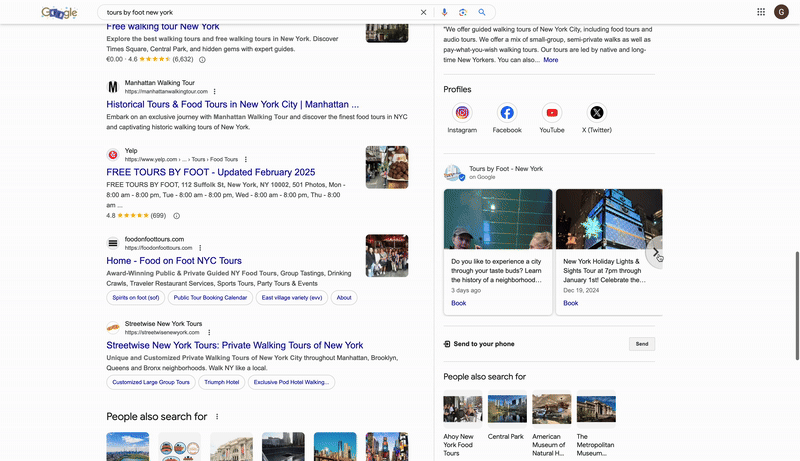Viewport: 800px width, 461px height.
Task: Open the Google apps grid
Action: [761, 12]
